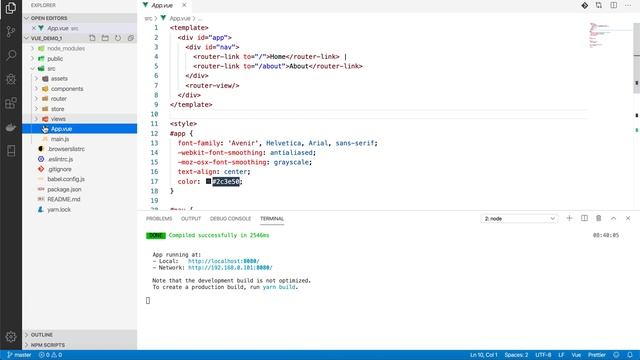Screen dimensions: 640x360
Task: Collapse all folders in Explorer
Action: tap(131, 38)
